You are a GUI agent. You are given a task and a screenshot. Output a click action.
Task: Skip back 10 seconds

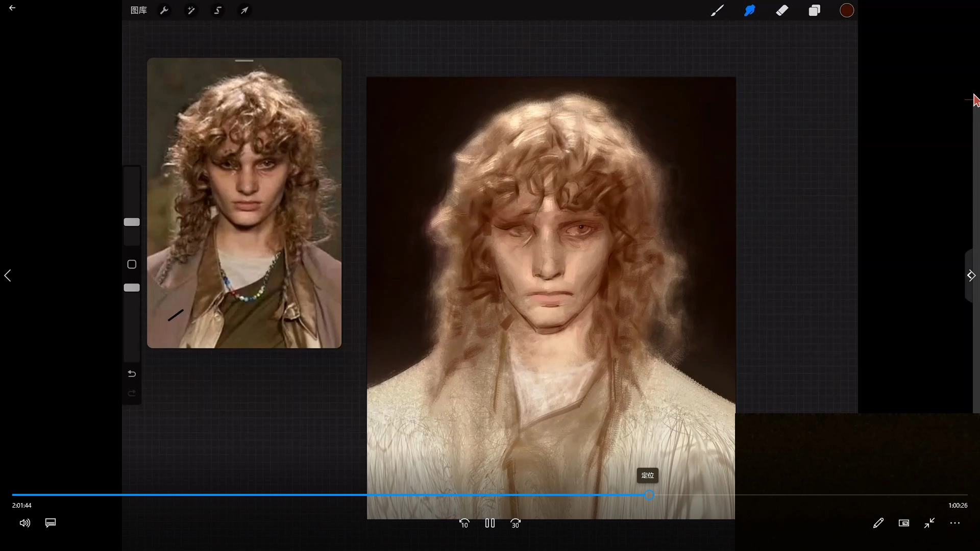[x=464, y=523]
